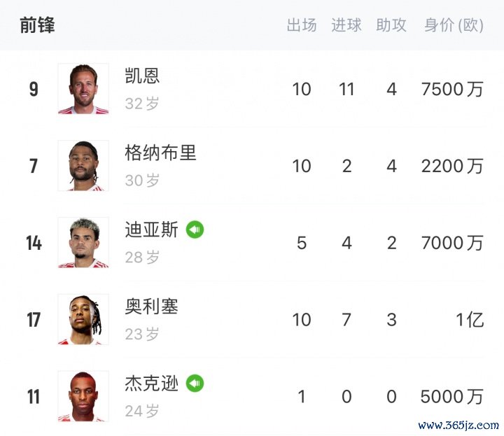Select player name 迪亚斯
Image resolution: width=504 pixels, height=436 pixels.
[151, 230]
